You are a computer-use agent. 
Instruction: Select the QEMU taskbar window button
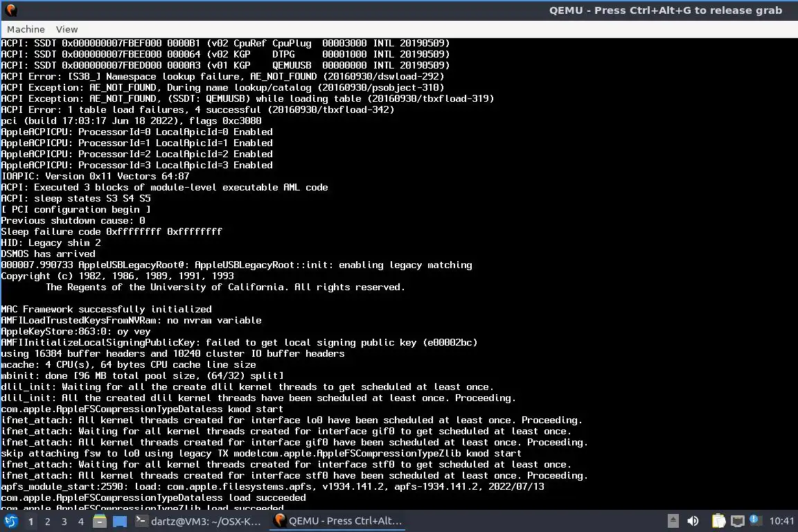pyautogui.click(x=338, y=521)
